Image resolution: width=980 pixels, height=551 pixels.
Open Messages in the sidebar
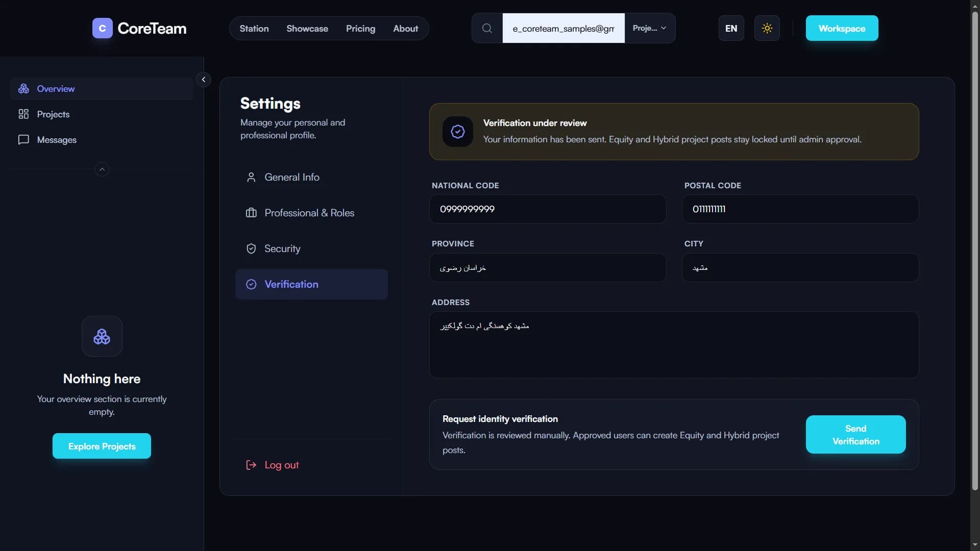(x=102, y=140)
